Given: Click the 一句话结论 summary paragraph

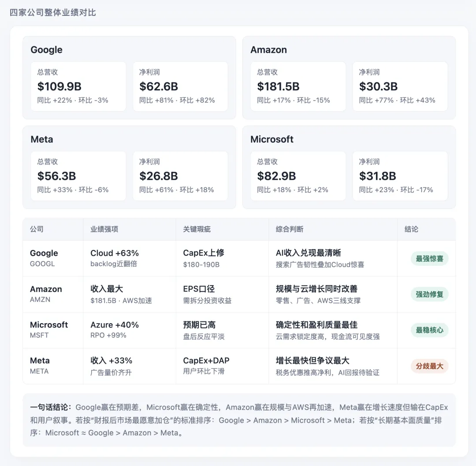Looking at the screenshot, I should 239,420.
